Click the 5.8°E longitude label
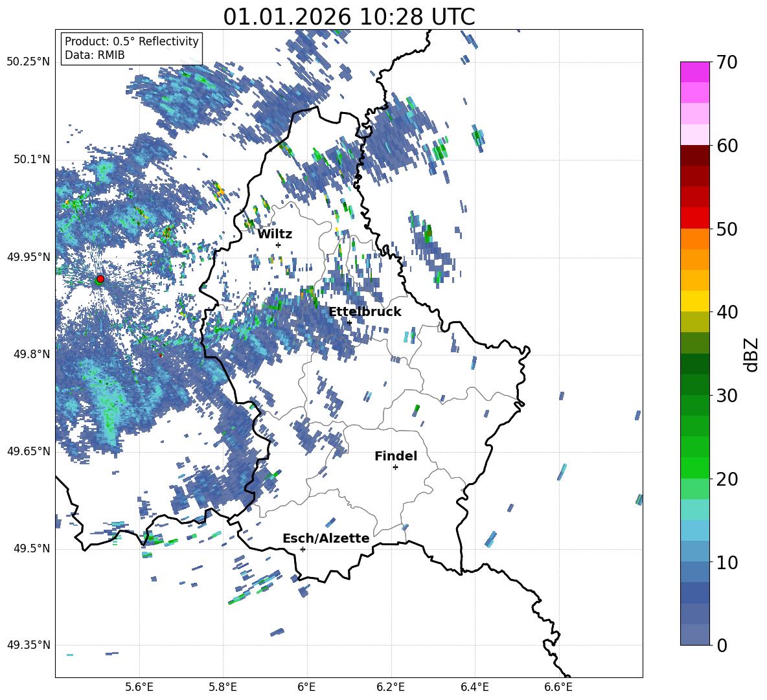 pyautogui.click(x=223, y=687)
